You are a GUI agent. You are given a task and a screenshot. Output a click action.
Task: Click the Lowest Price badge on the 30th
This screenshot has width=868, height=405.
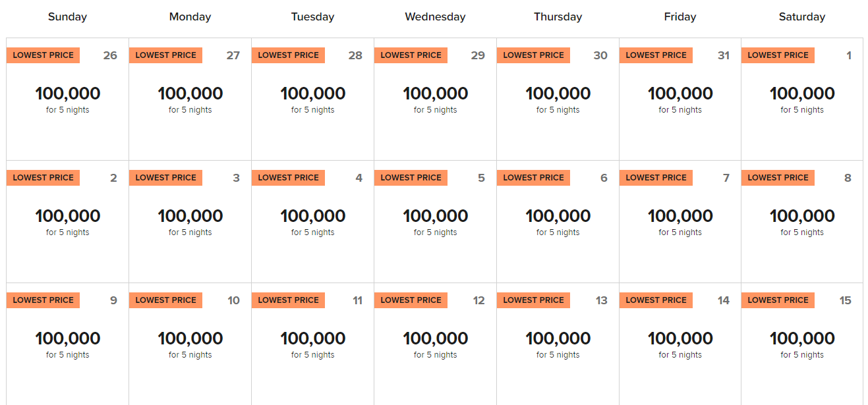pyautogui.click(x=533, y=55)
